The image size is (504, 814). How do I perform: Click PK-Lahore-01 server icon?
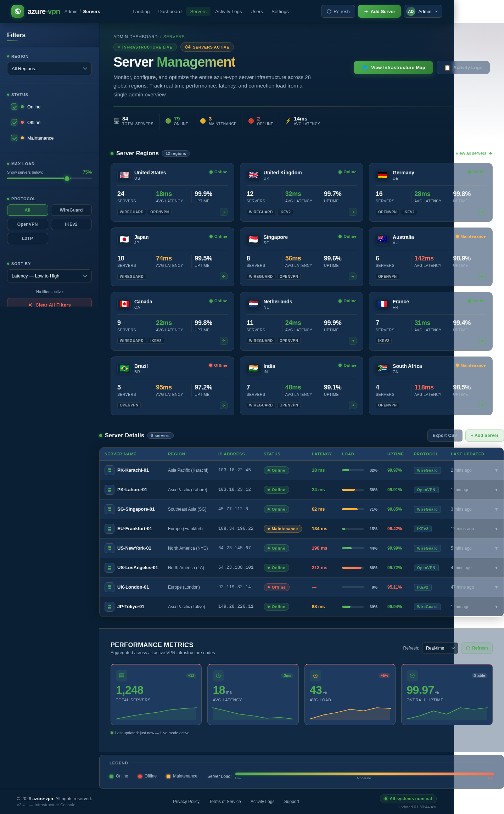click(110, 490)
